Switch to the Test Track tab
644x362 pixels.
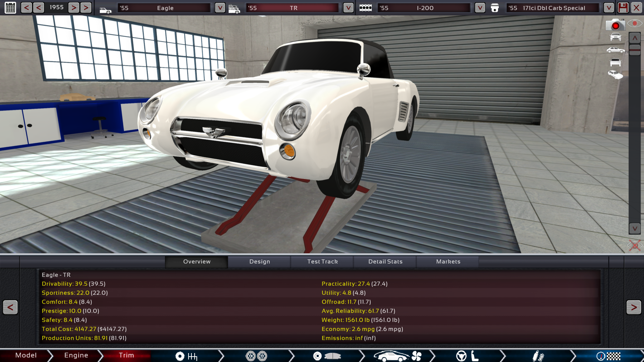coord(322,261)
